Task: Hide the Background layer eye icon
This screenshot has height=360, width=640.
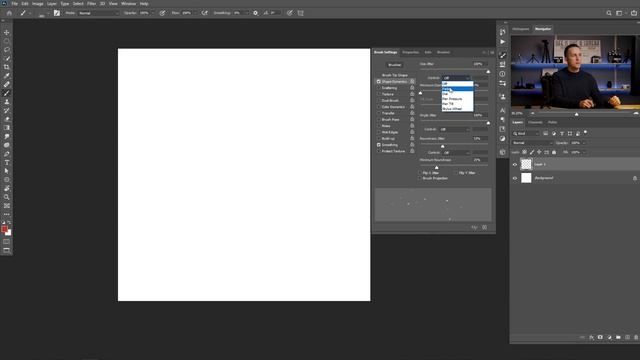Action: [x=515, y=178]
